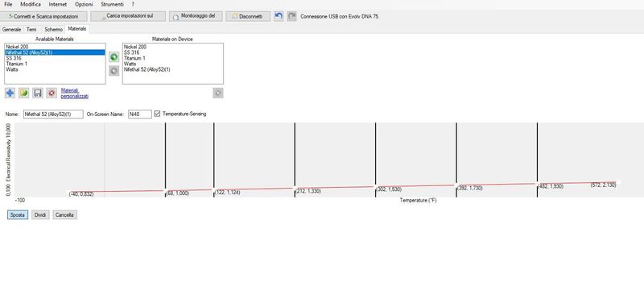
Task: Click the On-Screen Name field
Action: (140, 114)
